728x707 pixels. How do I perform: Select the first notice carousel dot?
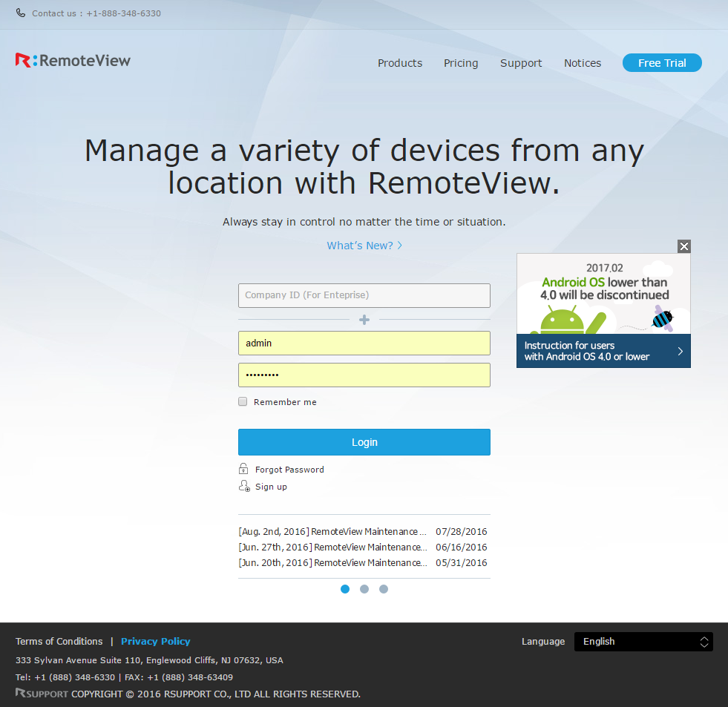(345, 589)
